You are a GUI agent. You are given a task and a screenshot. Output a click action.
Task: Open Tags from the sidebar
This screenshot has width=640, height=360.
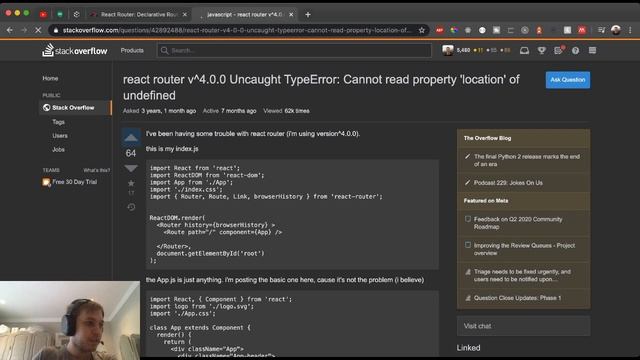pos(58,122)
